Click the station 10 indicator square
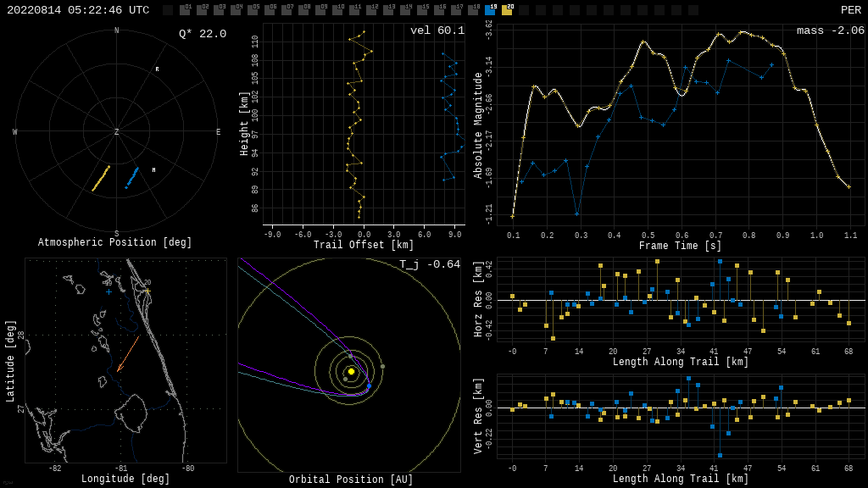Viewport: 868px width, 488px height. pos(337,10)
